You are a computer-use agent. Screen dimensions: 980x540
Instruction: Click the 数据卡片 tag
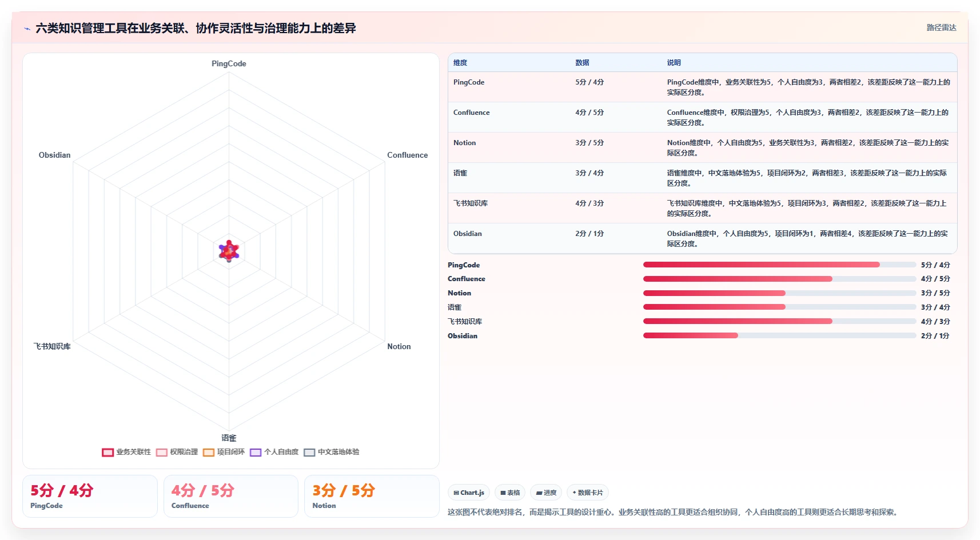(588, 493)
